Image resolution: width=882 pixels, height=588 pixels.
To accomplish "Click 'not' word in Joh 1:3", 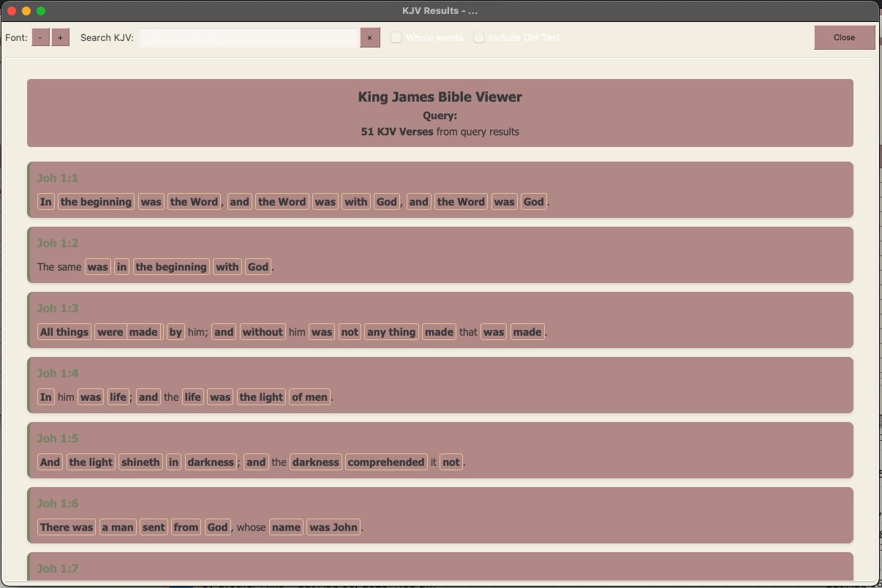I will tap(350, 332).
